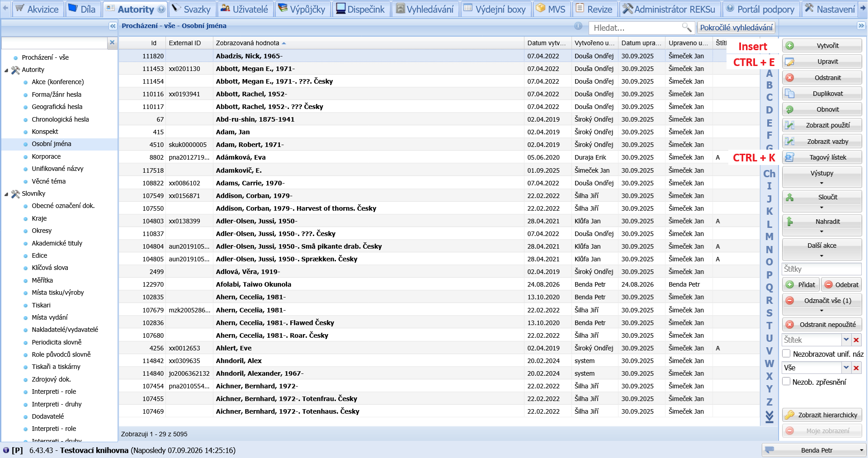The image size is (868, 458).
Task: Click into the Štítky input field
Action: 822,269
